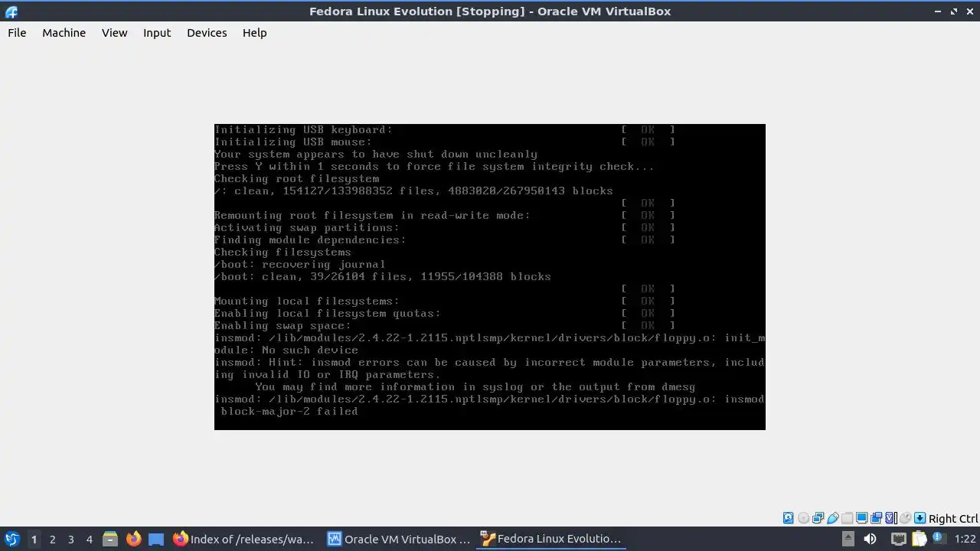Switch to the Oracle VM VirtualBox Manager window
The image size is (980, 551).
(400, 539)
